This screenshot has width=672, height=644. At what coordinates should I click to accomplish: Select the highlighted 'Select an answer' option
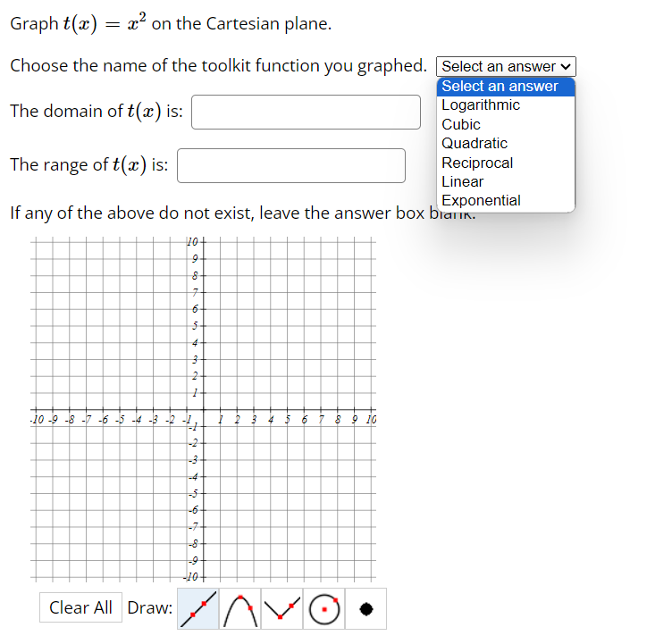506,86
